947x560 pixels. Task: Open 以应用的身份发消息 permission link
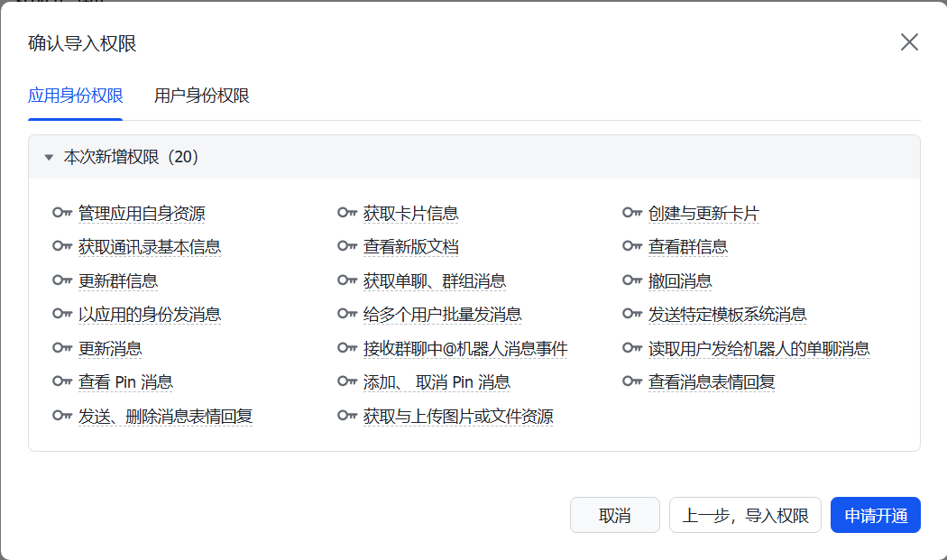150,315
